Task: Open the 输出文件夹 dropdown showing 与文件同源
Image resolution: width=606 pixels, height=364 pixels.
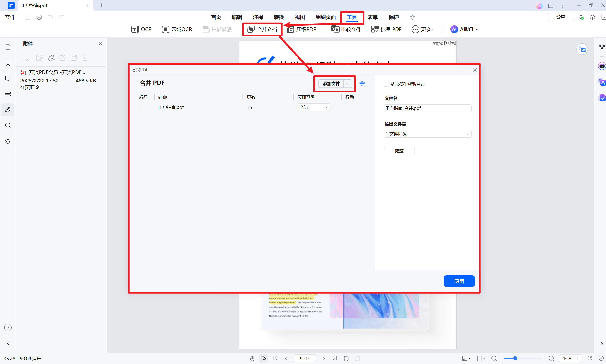Action: (427, 134)
